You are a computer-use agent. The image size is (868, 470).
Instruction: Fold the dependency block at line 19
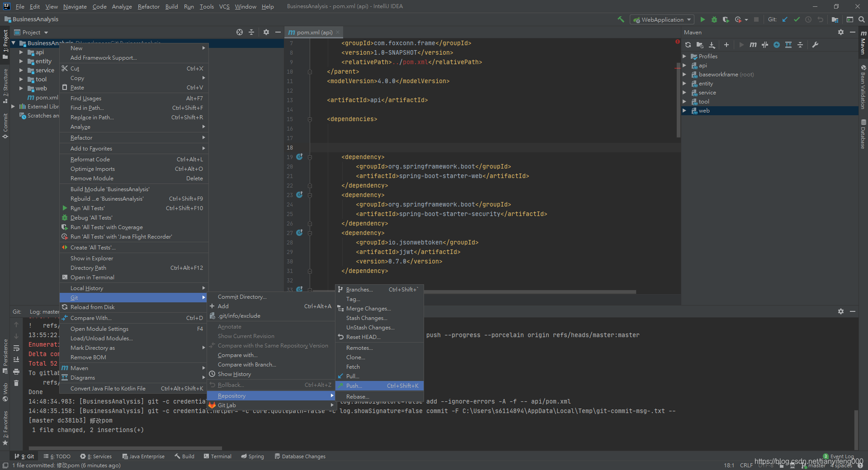tap(310, 157)
